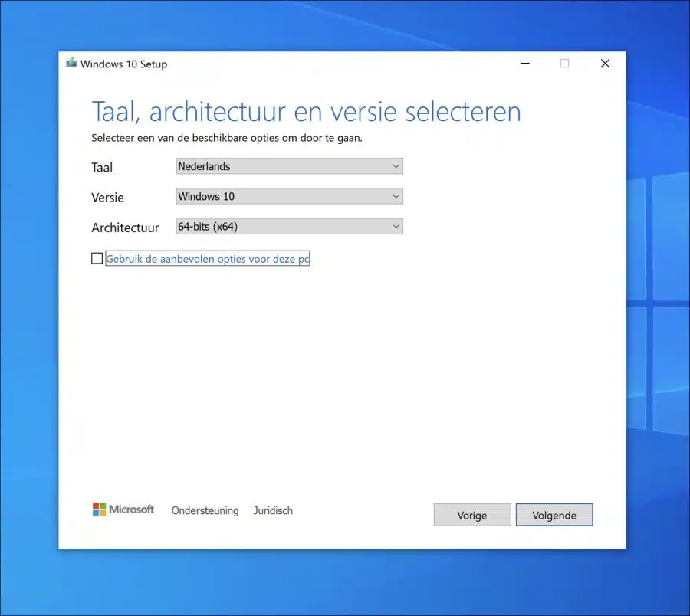Go back with the Vorige button
Viewport: 690px width, 616px height.
click(472, 515)
